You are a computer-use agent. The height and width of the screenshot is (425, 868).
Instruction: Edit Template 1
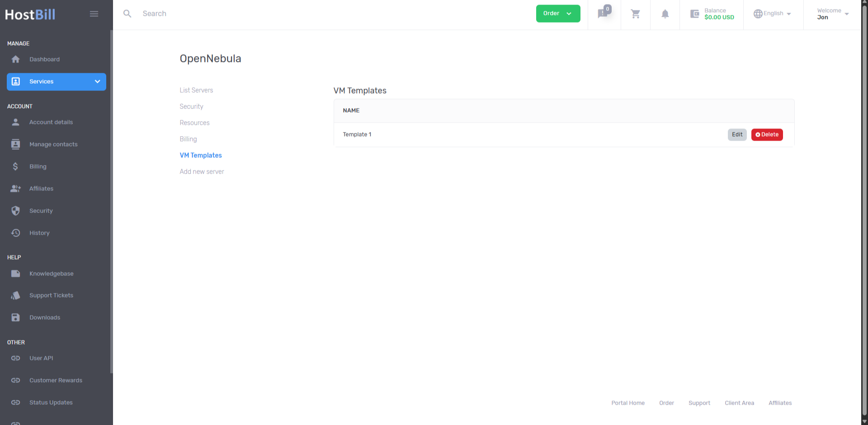737,135
